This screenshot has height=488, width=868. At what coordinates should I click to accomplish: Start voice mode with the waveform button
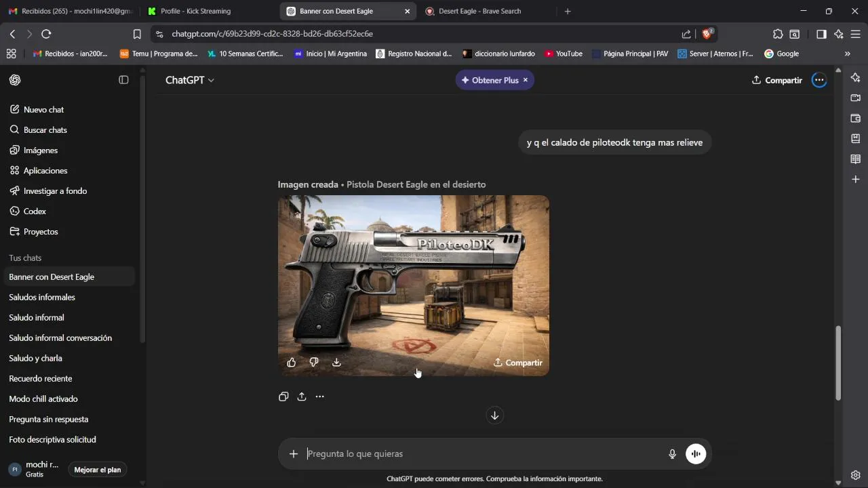tap(696, 454)
